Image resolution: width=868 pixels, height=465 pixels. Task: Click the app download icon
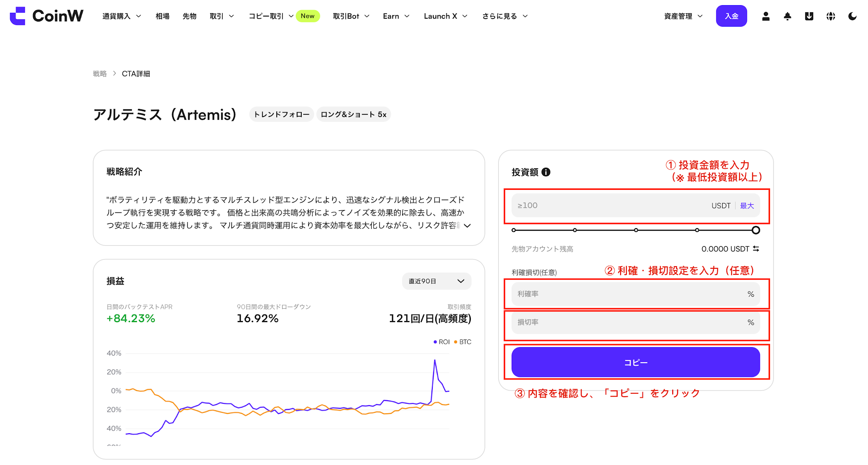coord(809,16)
